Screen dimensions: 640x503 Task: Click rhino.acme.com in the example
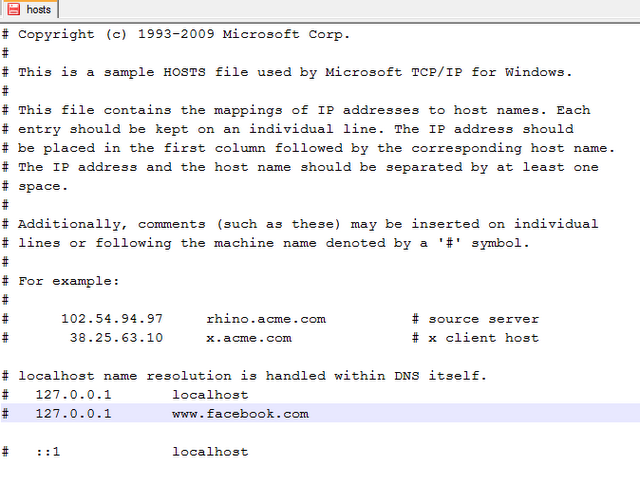click(x=266, y=319)
